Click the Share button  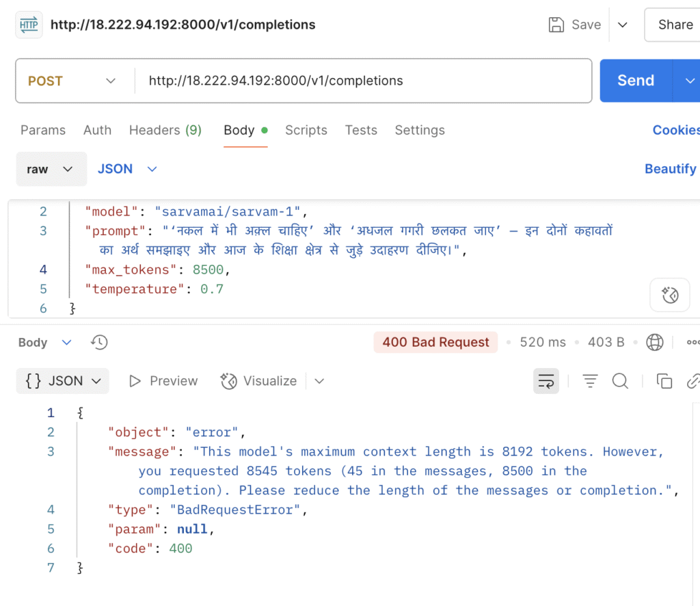[x=675, y=25]
